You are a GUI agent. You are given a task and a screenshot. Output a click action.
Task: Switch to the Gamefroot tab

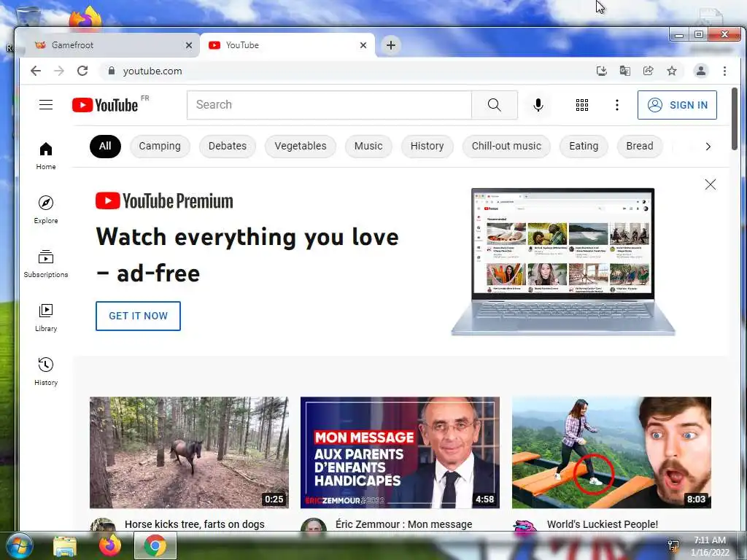111,45
